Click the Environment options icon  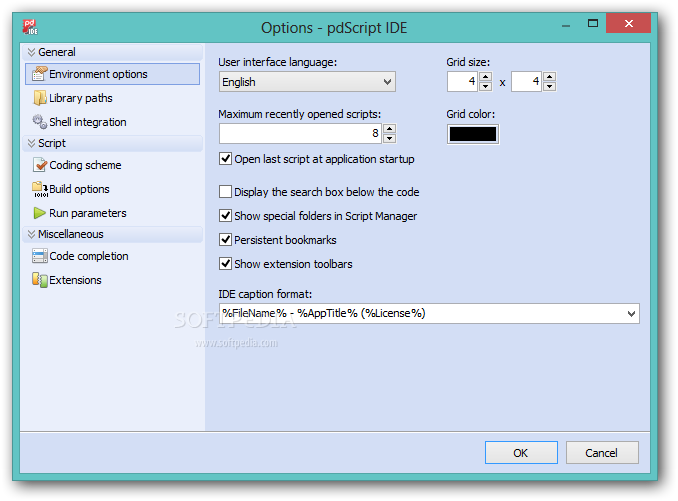40,74
